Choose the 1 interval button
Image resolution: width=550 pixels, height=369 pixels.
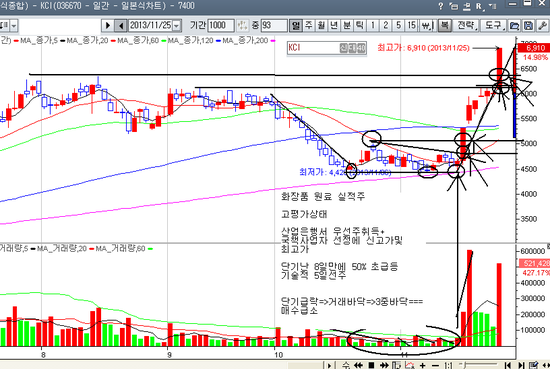coord(373,26)
